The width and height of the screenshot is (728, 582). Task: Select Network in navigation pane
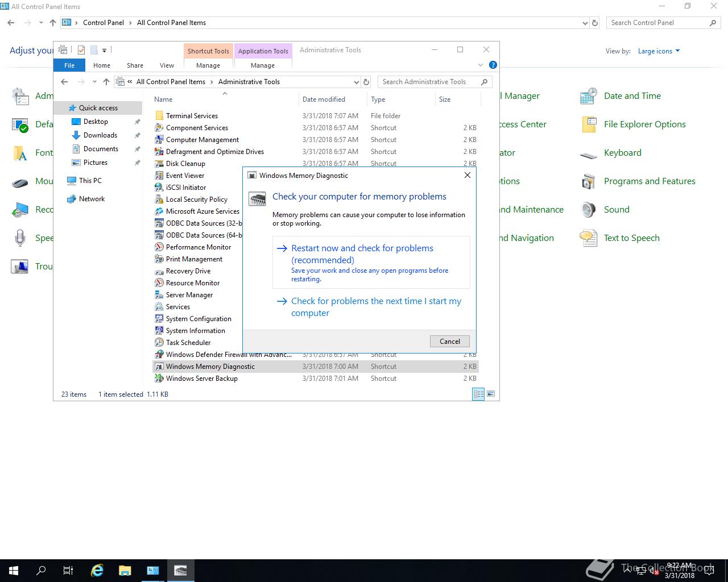(x=92, y=199)
